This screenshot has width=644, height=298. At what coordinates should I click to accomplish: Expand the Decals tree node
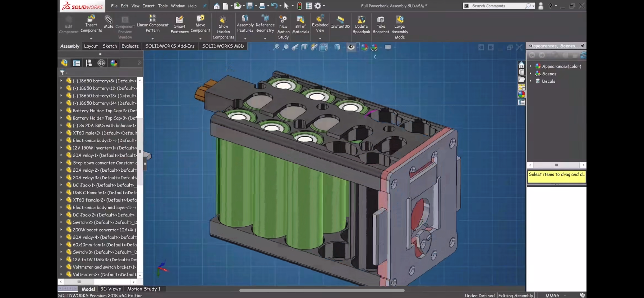pos(530,81)
